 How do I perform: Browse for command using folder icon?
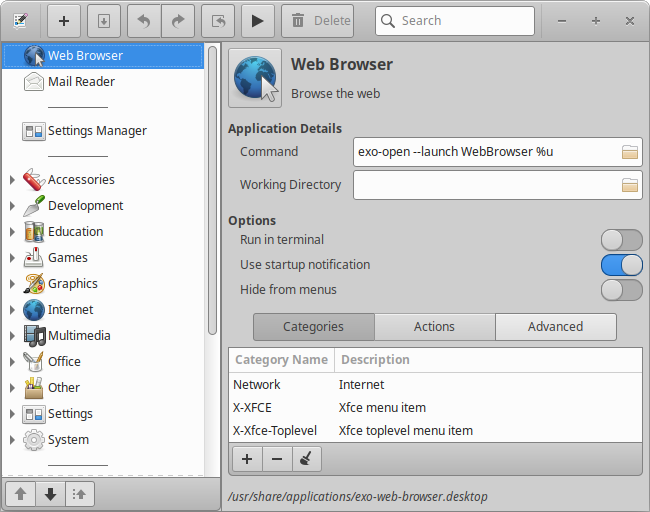pos(630,152)
